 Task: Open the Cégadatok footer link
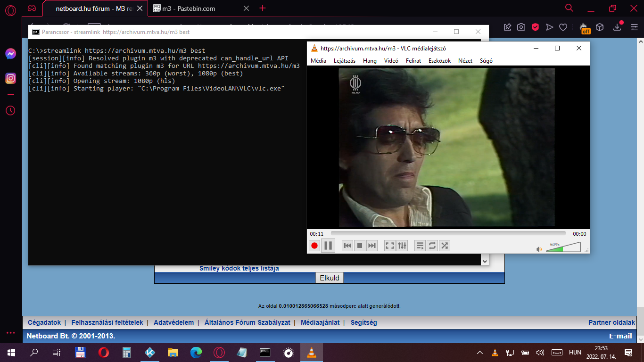coord(44,322)
